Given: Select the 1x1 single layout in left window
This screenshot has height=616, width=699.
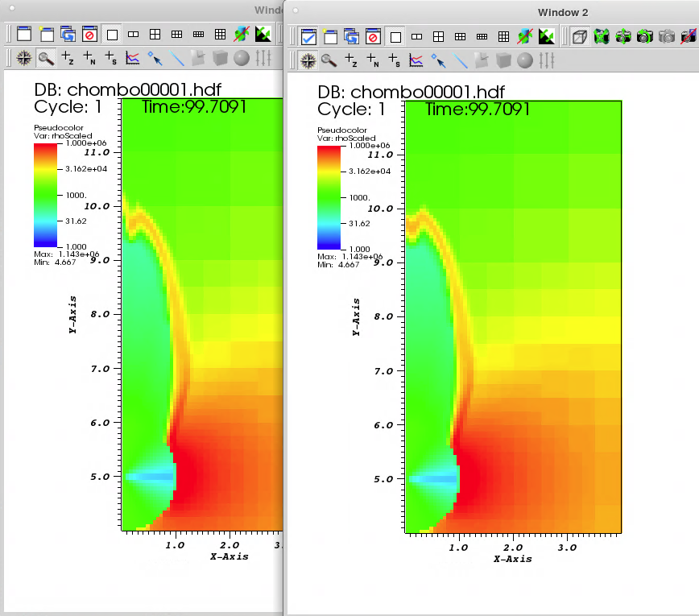Looking at the screenshot, I should pos(112,34).
